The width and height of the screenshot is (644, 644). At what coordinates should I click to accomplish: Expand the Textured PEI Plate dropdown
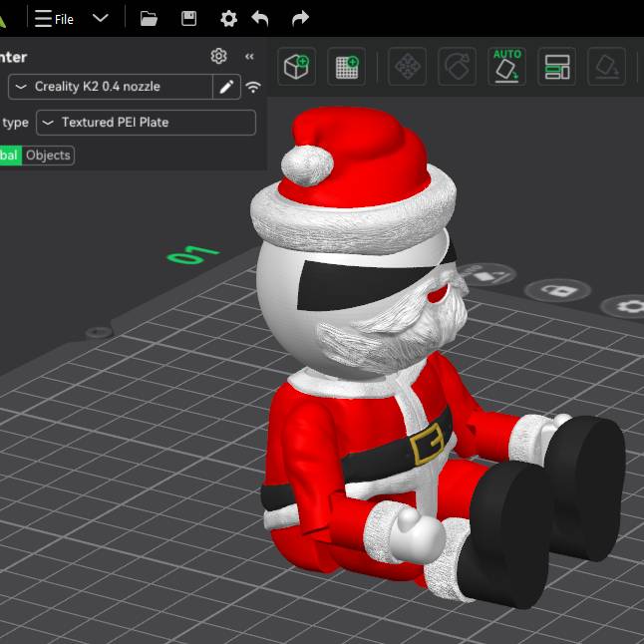tap(146, 123)
